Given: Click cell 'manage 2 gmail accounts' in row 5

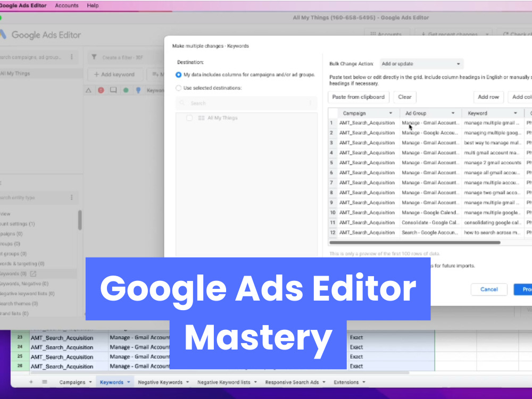Looking at the screenshot, I should click(x=493, y=163).
